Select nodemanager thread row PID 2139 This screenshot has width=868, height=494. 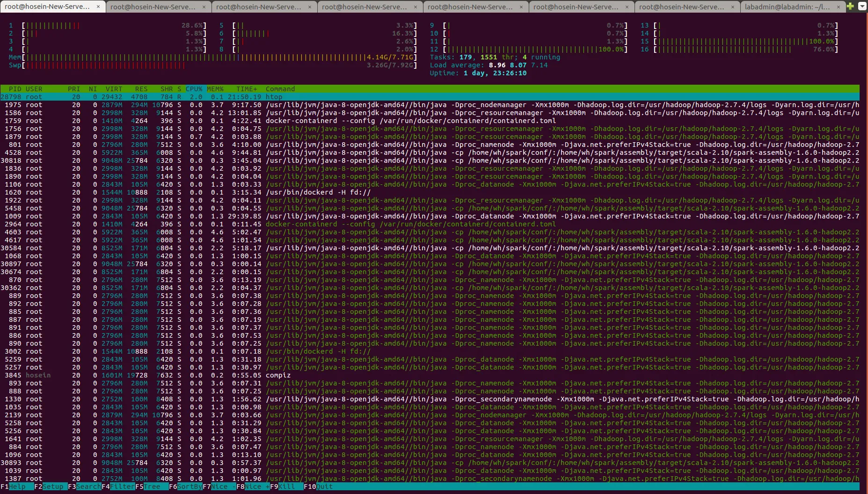pyautogui.click(x=430, y=415)
